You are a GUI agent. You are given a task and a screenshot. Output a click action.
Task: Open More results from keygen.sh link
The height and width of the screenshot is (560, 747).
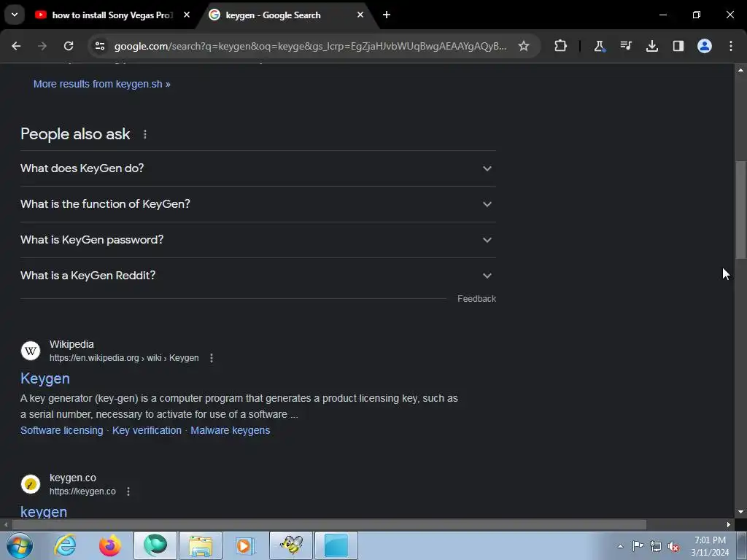[x=102, y=84]
